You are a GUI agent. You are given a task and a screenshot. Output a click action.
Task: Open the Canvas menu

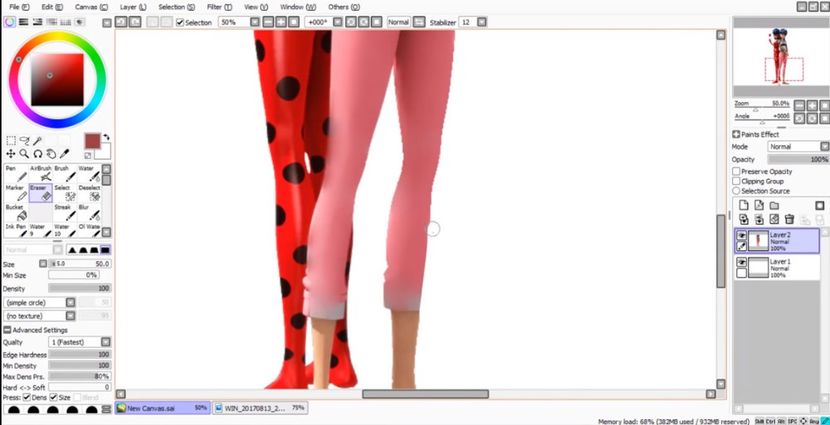(x=91, y=6)
